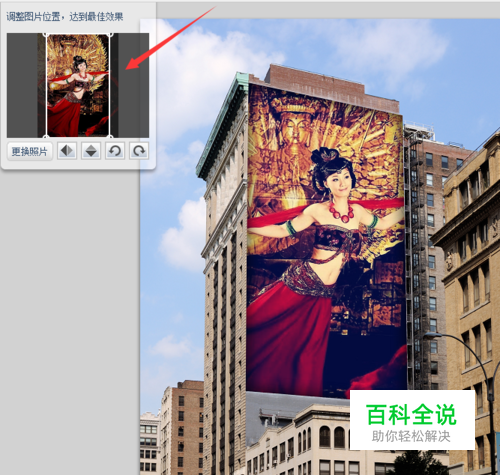Viewport: 500px width, 475px height.
Task: Click the 更换照片 button
Action: 30,152
